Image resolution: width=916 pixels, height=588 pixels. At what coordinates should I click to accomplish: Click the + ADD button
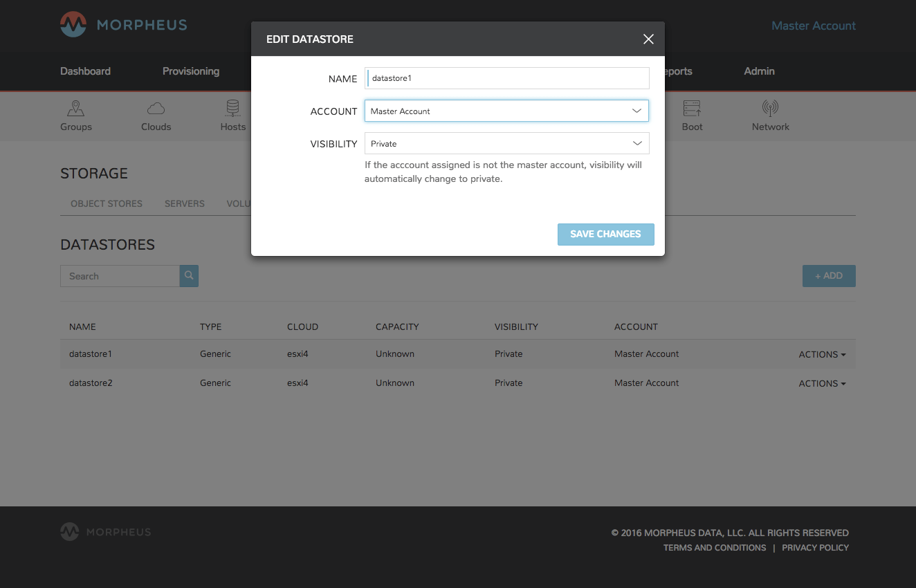(828, 275)
